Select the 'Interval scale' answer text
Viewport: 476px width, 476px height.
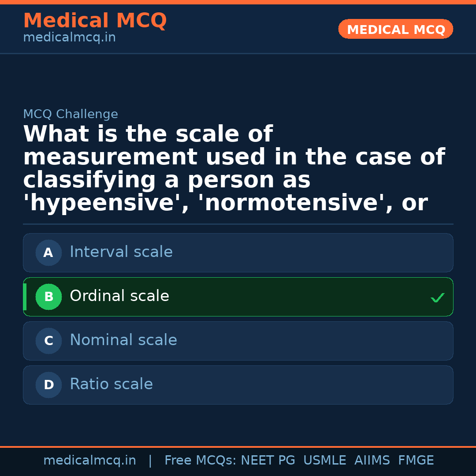point(121,252)
